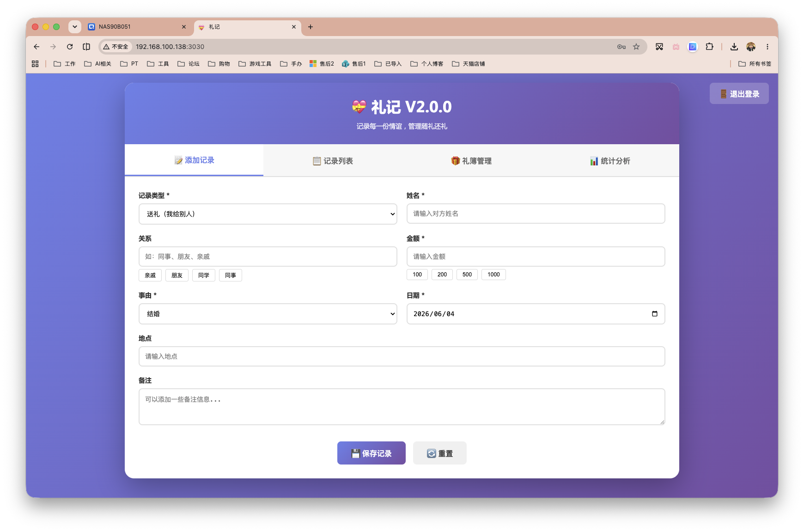804x532 pixels.
Task: Open the 工作 bookmark folder
Action: (x=65, y=64)
